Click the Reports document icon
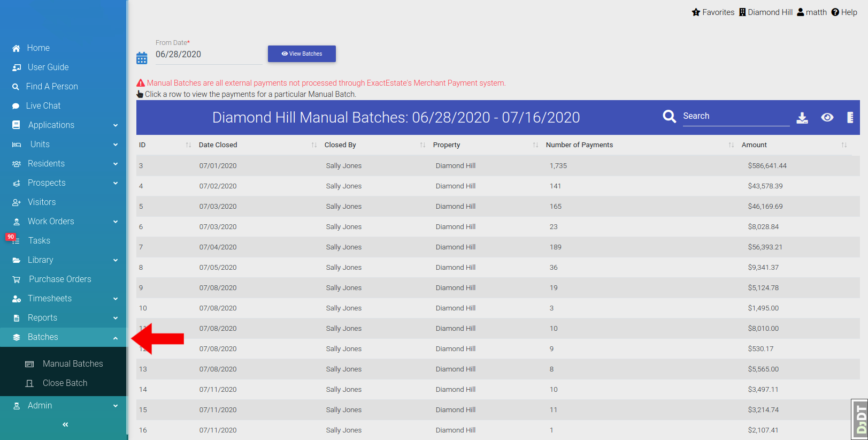Screen dimensions: 868x440 (17, 318)
